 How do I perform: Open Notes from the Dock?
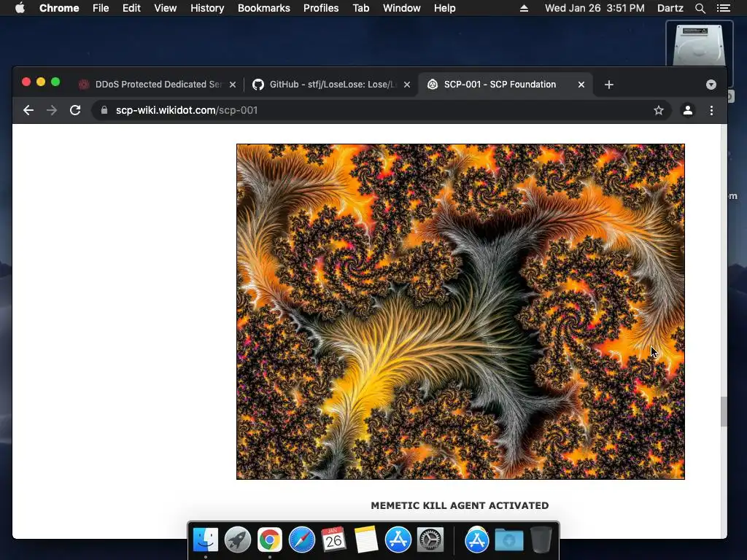click(x=366, y=540)
